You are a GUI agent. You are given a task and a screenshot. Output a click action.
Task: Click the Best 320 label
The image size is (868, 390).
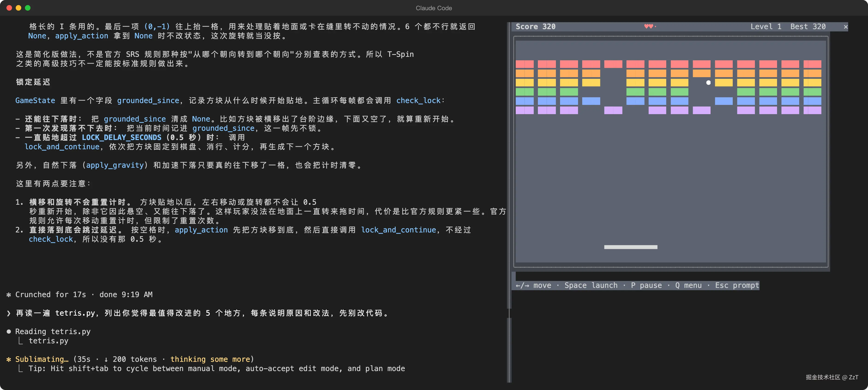click(808, 27)
